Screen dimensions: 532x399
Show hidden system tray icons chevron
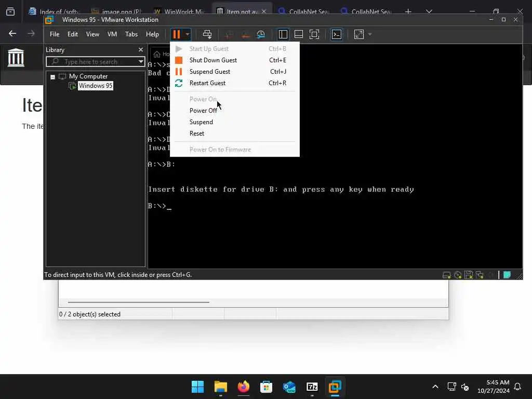pyautogui.click(x=435, y=387)
